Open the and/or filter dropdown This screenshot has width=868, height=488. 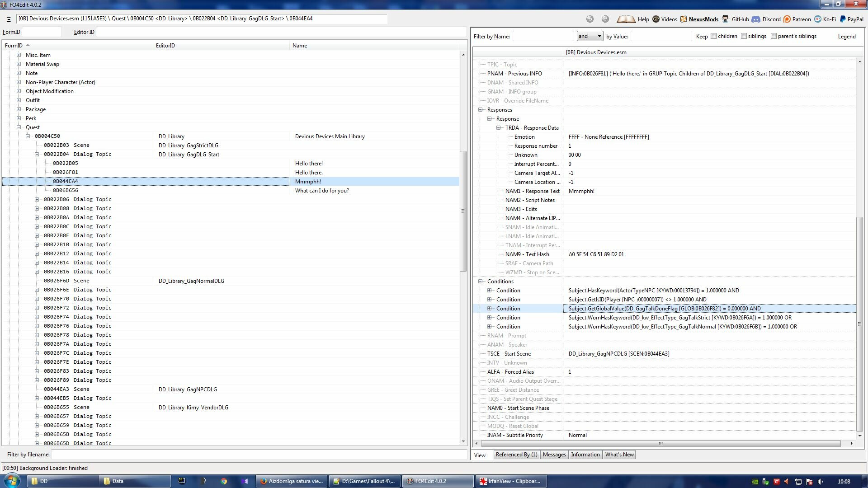coord(590,36)
